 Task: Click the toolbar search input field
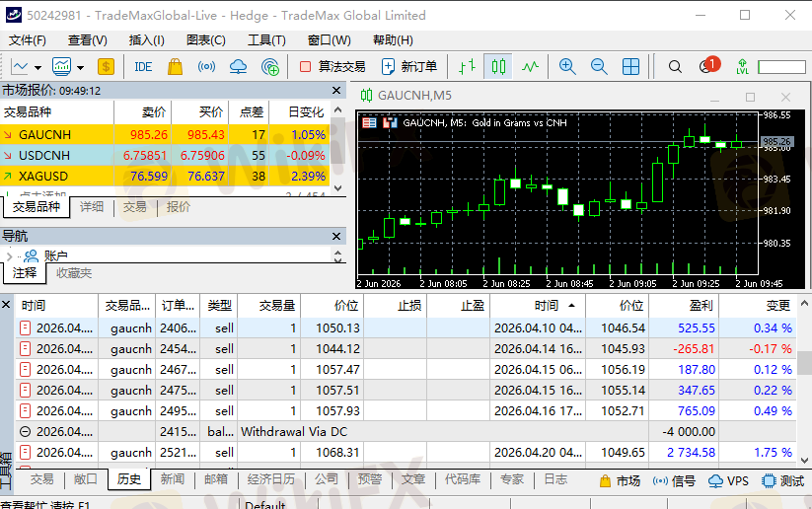(x=781, y=67)
